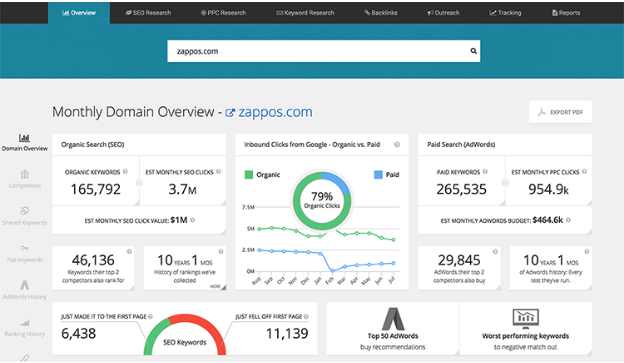Toggle Organic legend in clicks chart
Viewport: 624px width, 363px height.
(262, 175)
